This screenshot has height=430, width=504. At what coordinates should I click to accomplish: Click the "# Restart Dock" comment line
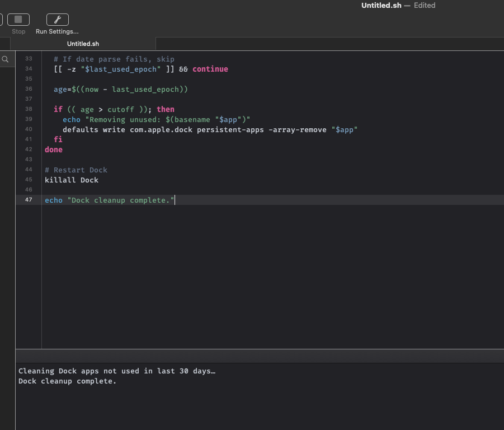pyautogui.click(x=76, y=170)
